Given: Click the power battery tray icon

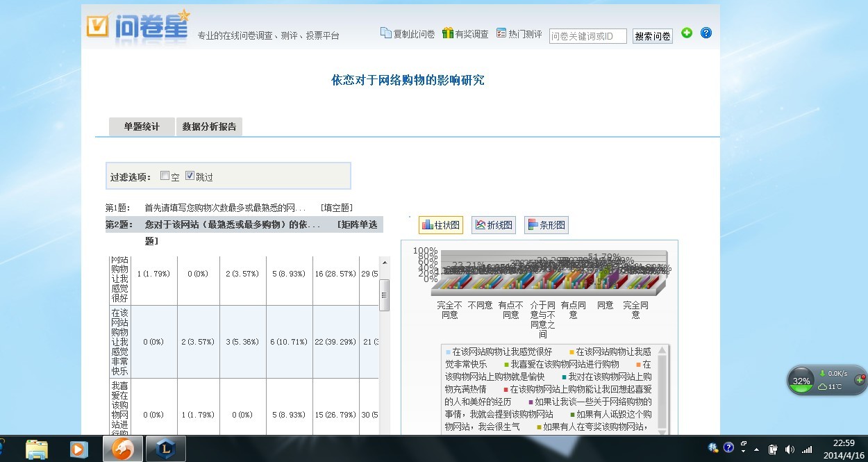Looking at the screenshot, I should pos(773,449).
